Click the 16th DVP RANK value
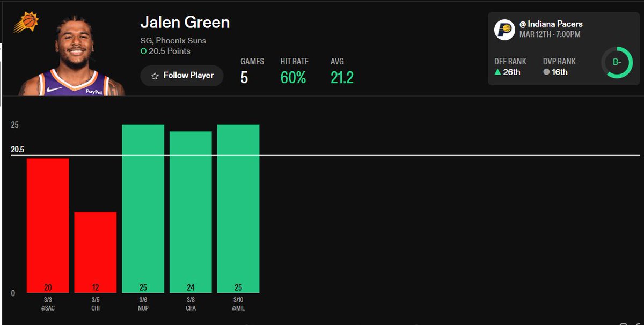 [560, 72]
